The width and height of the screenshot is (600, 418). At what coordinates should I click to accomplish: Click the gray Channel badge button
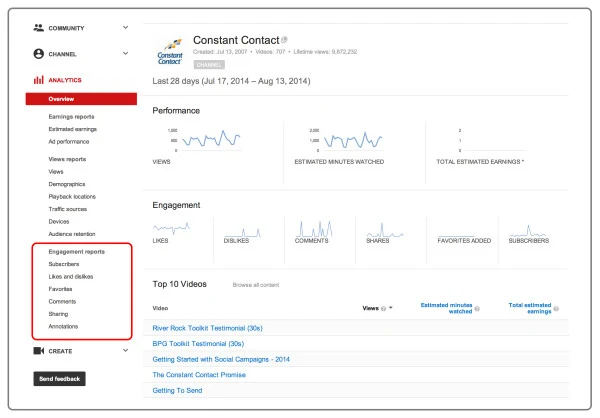pyautogui.click(x=209, y=65)
